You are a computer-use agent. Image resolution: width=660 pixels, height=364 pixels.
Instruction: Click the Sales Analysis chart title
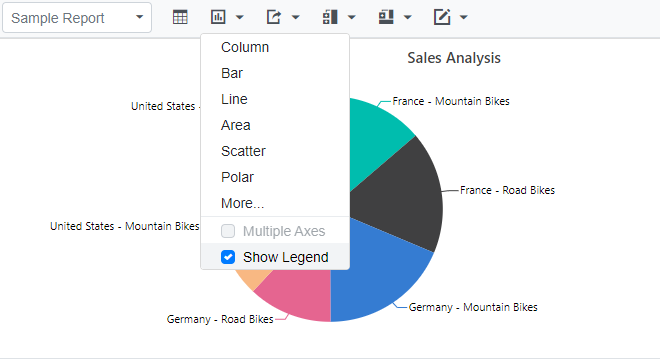point(454,58)
